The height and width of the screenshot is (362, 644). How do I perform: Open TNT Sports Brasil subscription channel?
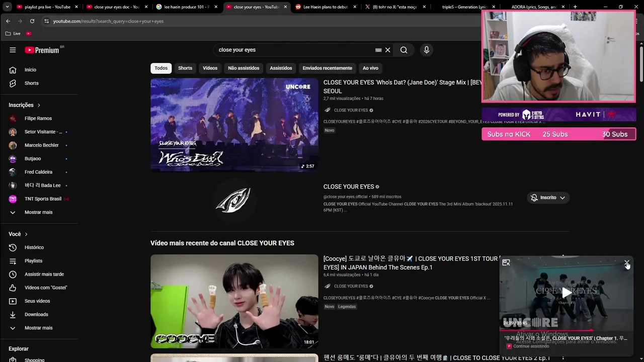(39, 199)
